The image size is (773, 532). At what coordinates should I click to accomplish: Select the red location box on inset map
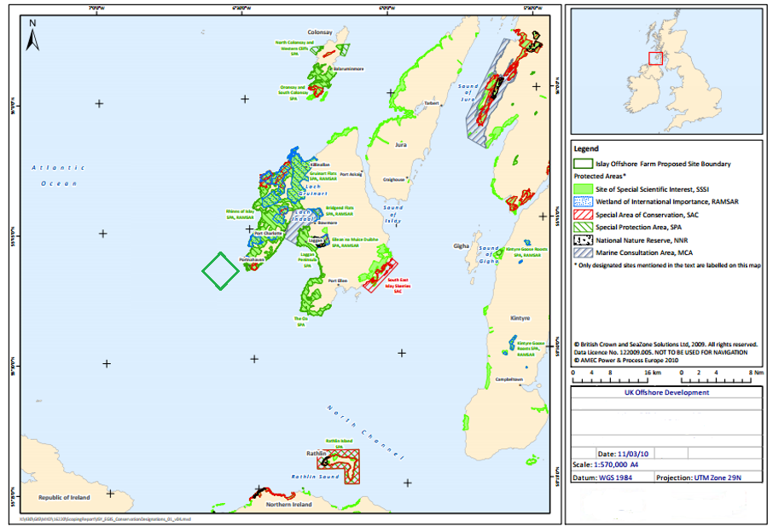(x=655, y=58)
